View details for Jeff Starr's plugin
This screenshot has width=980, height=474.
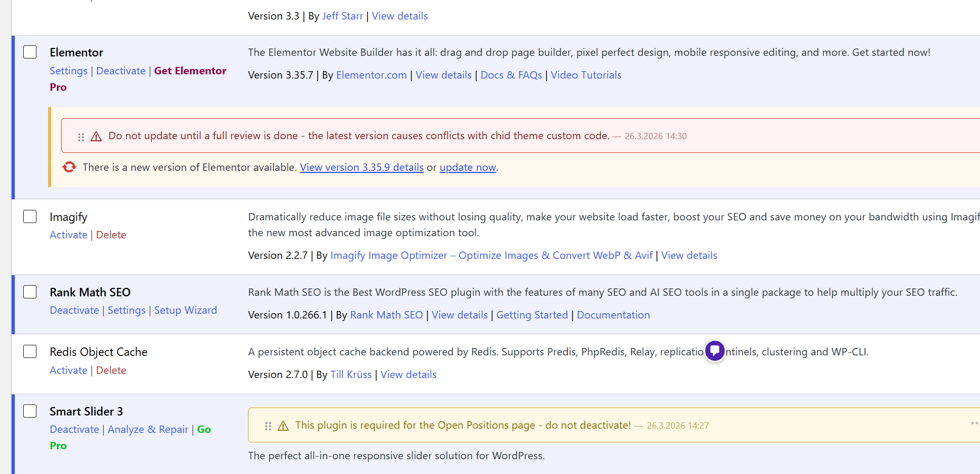pyautogui.click(x=400, y=16)
